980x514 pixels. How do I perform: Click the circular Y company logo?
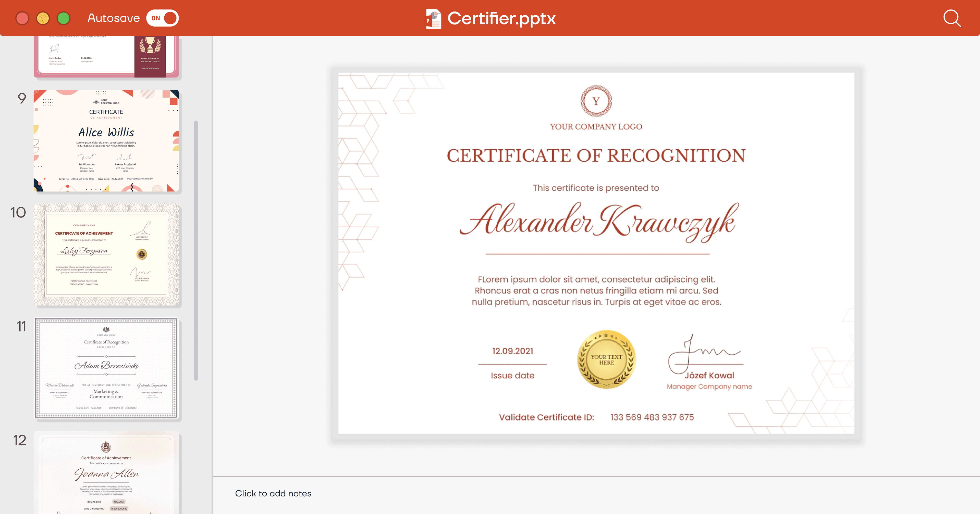click(596, 101)
